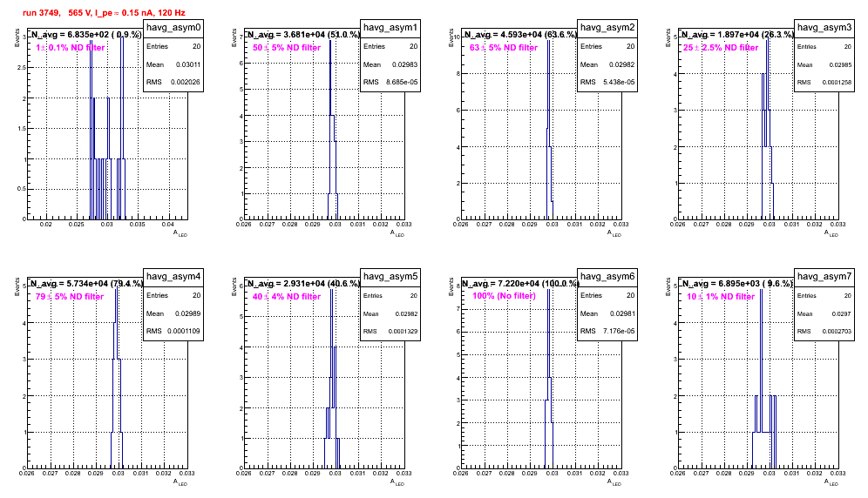Click Mean value 0.02985 in havg_asym3

click(x=840, y=64)
